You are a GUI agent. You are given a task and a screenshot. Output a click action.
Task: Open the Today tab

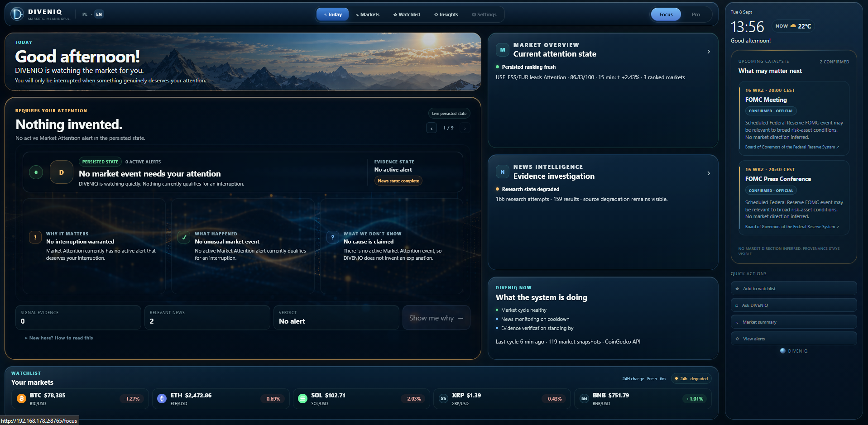click(332, 14)
